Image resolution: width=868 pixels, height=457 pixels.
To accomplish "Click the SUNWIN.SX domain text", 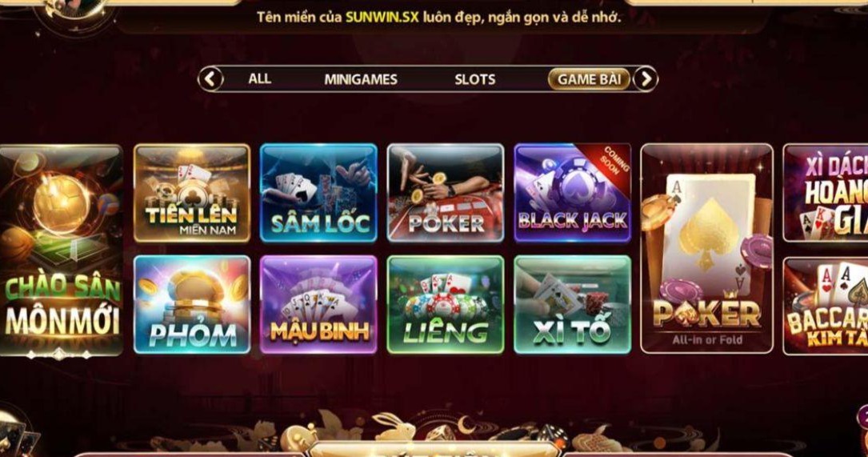I will (x=382, y=17).
